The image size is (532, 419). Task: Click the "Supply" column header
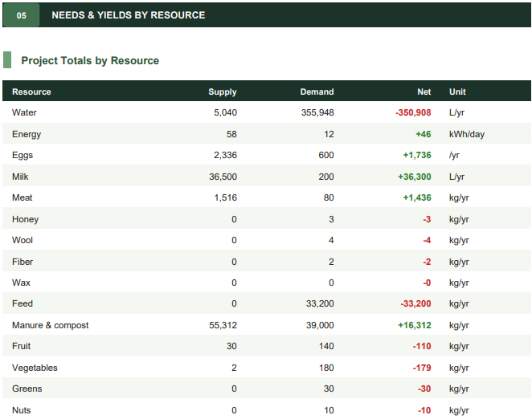coord(223,92)
